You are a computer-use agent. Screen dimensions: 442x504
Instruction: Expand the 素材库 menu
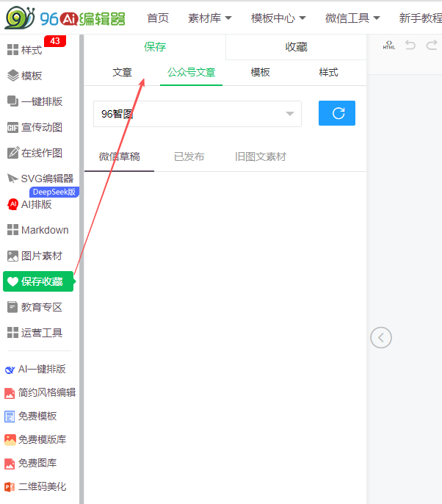click(209, 18)
